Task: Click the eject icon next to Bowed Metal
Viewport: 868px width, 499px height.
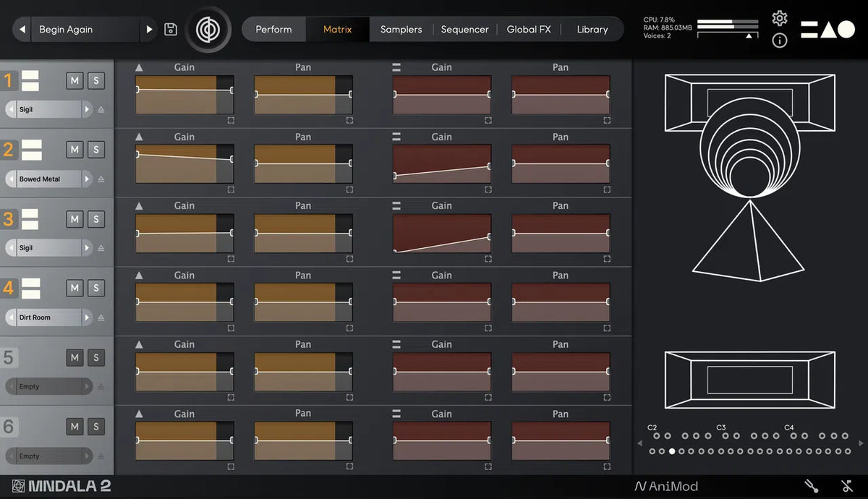Action: 101,179
